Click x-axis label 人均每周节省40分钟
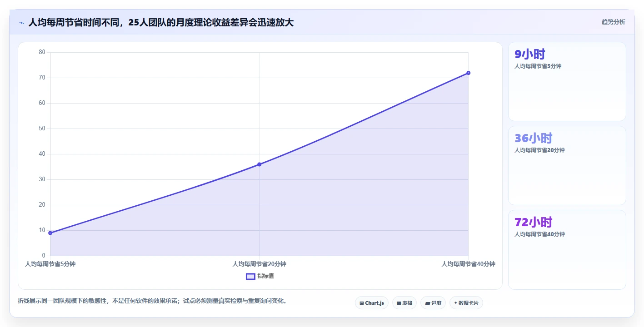This screenshot has width=644, height=327. 469,264
